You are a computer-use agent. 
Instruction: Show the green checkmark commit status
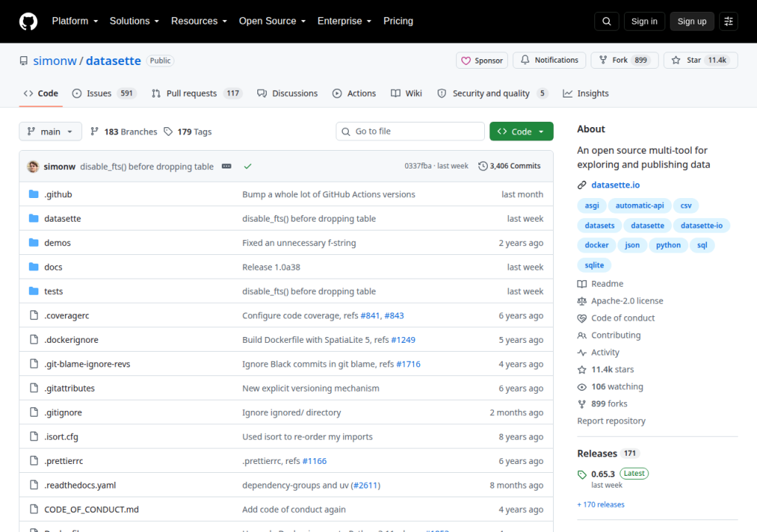point(248,166)
